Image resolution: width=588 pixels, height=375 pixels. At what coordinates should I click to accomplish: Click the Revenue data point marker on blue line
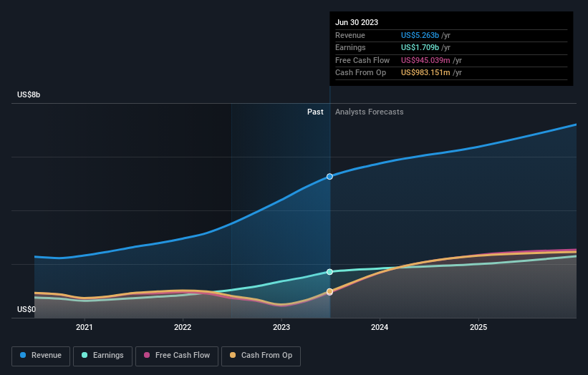329,177
